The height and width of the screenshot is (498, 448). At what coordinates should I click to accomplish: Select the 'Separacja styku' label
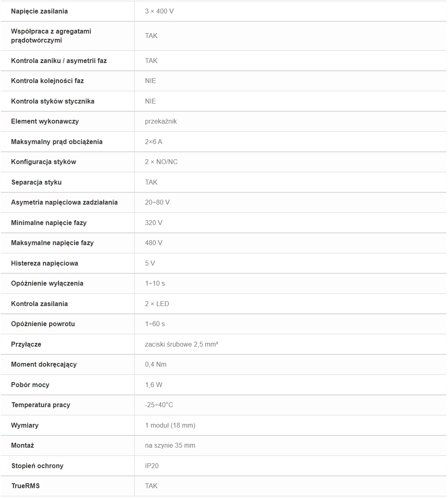(36, 182)
